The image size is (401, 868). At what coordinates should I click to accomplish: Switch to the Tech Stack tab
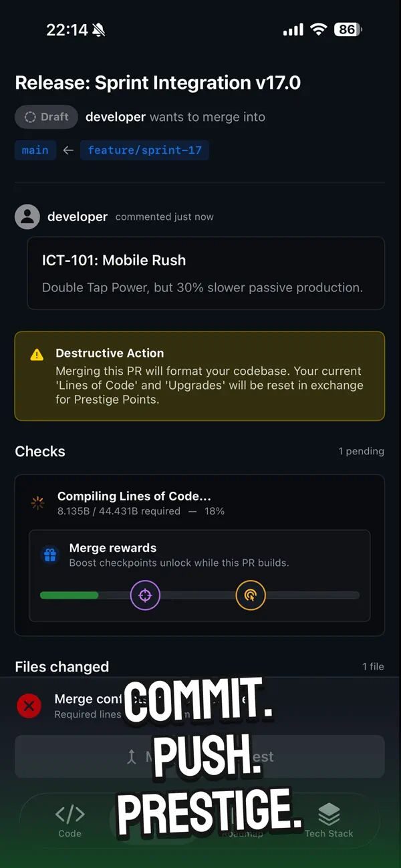click(329, 821)
